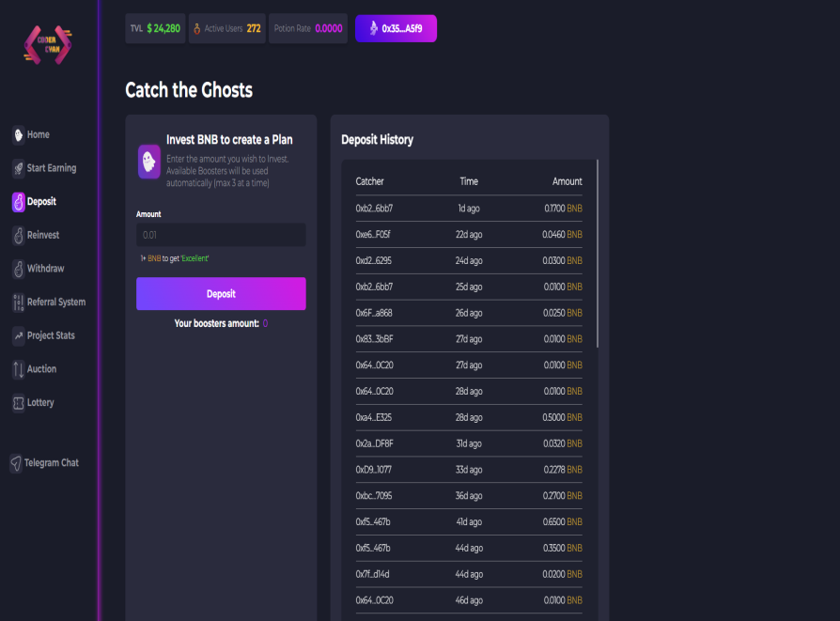Click the Reinvest sidebar icon

pos(19,235)
